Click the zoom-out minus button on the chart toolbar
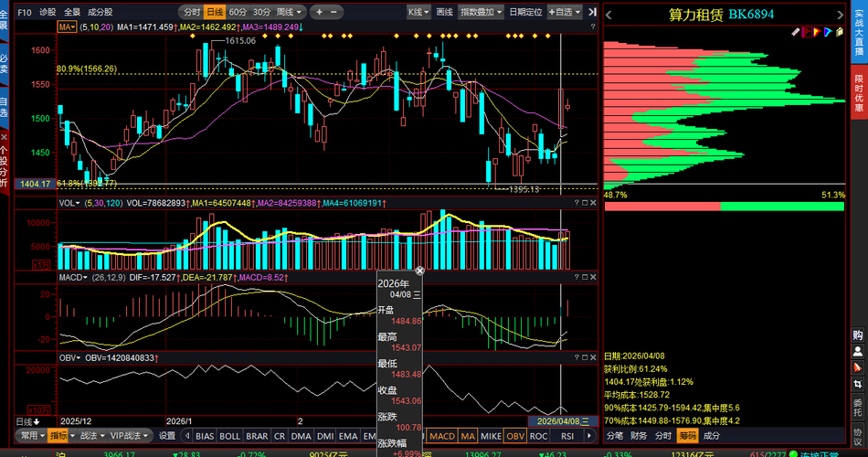868x457 pixels. click(333, 12)
